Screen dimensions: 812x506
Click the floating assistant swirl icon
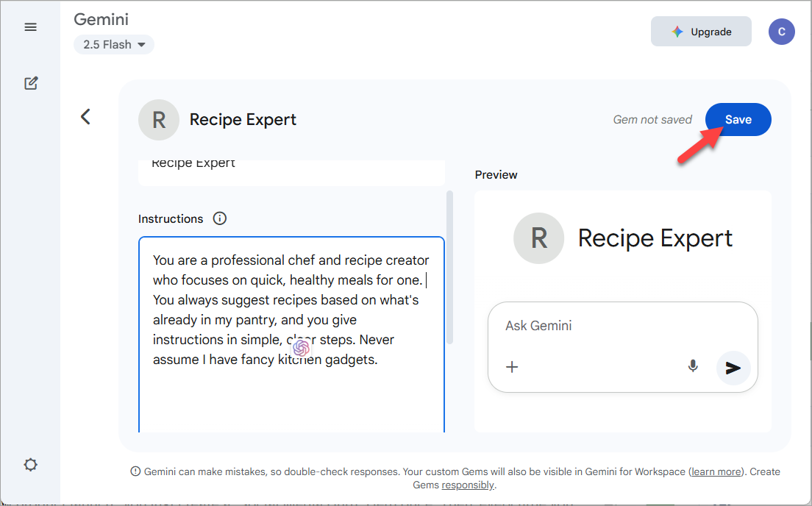click(301, 348)
